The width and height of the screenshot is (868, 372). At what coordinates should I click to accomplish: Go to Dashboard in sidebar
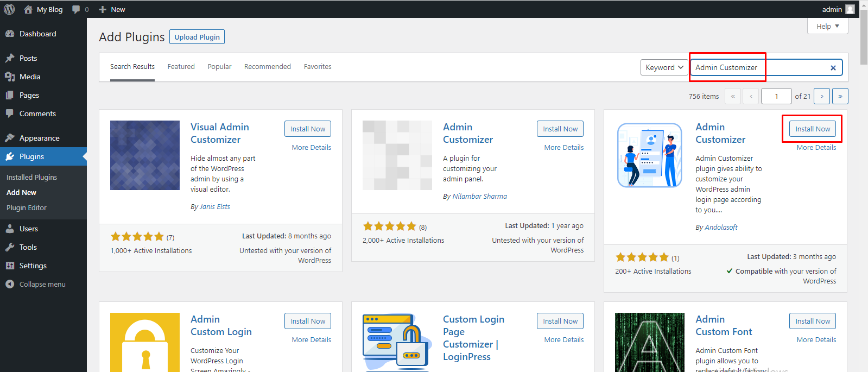(37, 34)
